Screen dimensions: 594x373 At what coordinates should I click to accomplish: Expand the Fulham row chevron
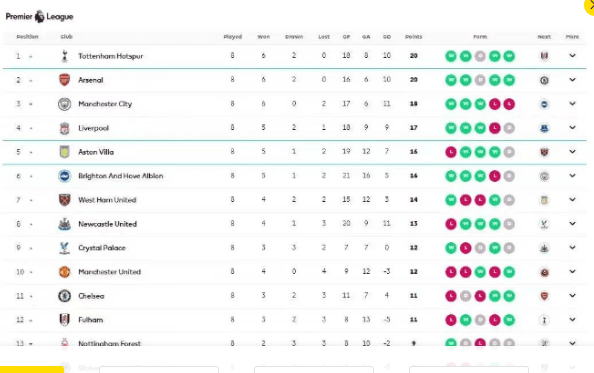coord(572,319)
